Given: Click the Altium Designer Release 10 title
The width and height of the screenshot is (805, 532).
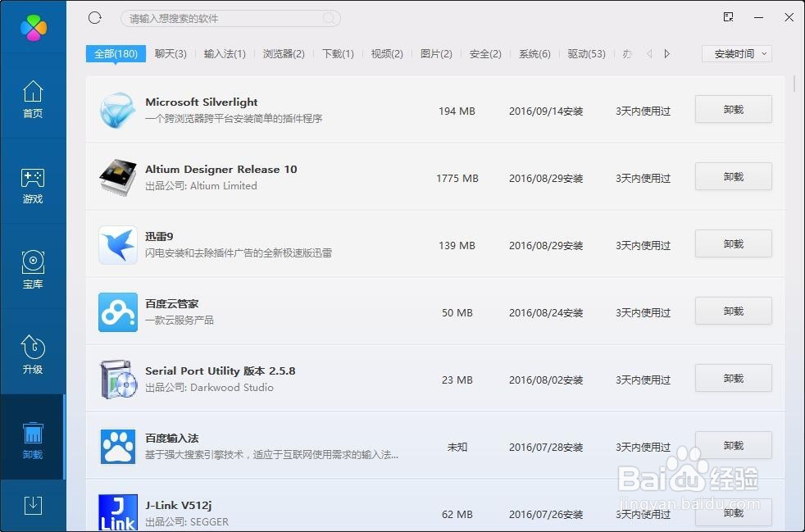Looking at the screenshot, I should (221, 170).
